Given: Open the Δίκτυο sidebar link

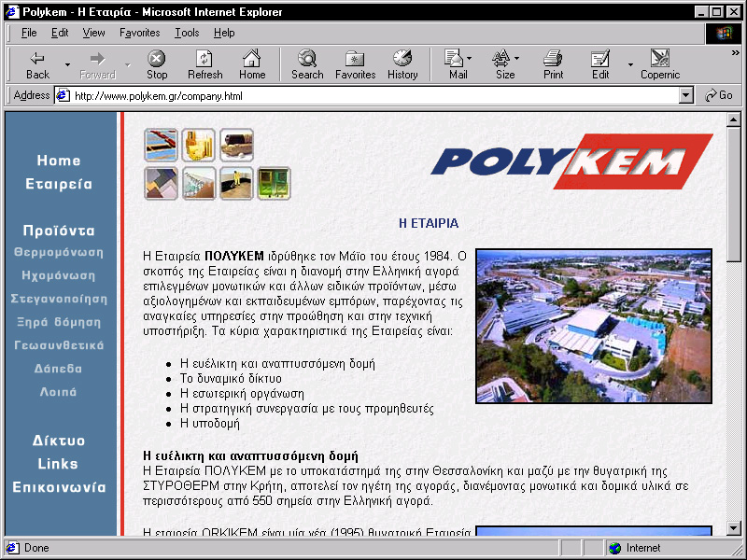Looking at the screenshot, I should point(59,441).
